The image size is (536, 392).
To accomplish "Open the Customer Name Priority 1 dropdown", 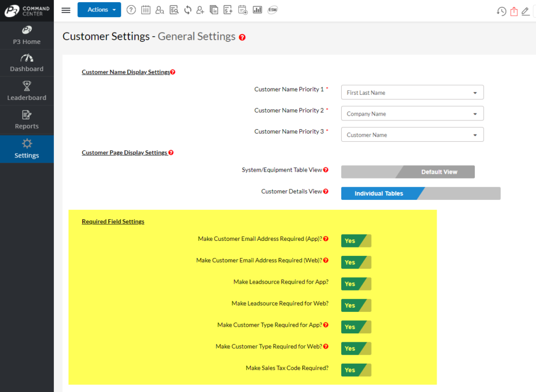I will pyautogui.click(x=412, y=92).
